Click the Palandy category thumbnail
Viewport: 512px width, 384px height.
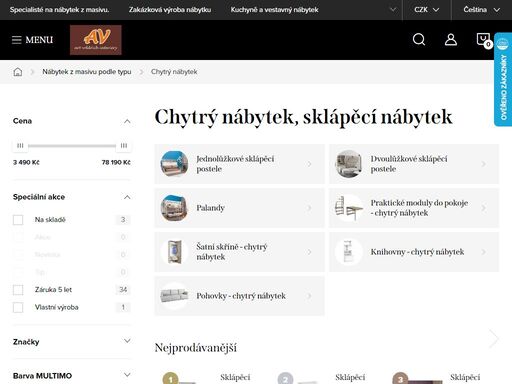174,208
